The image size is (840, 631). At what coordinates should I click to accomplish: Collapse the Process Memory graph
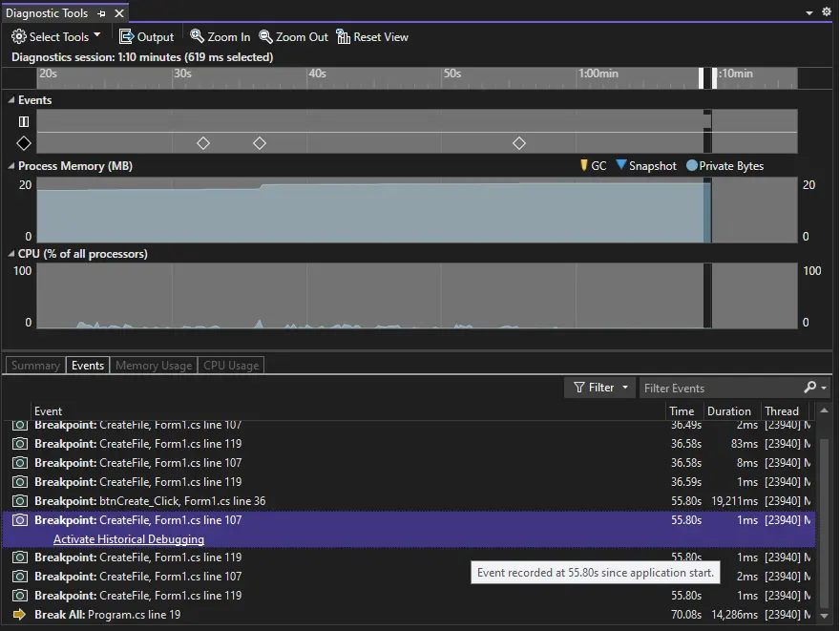(x=11, y=166)
